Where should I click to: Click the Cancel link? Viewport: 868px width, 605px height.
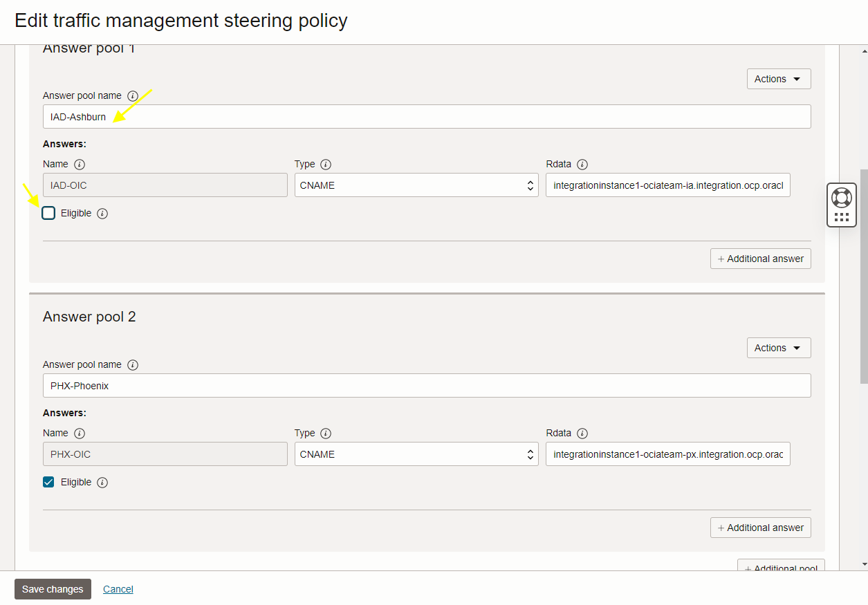(118, 589)
